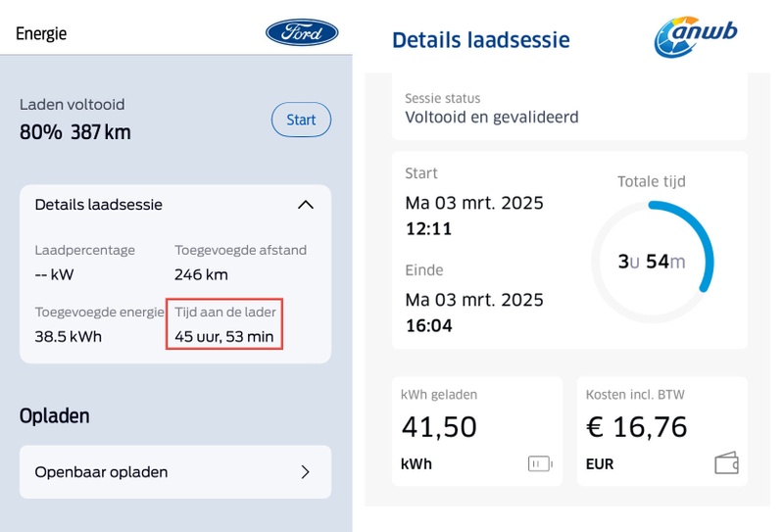Click the wallet icon beside EUR
The image size is (784, 532).
pyautogui.click(x=726, y=463)
